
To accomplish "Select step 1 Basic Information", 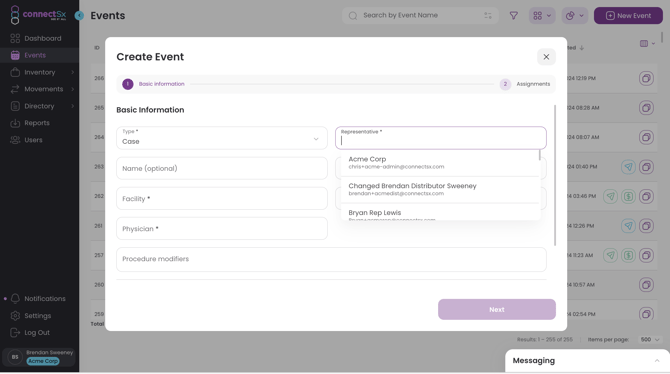I will tap(153, 84).
